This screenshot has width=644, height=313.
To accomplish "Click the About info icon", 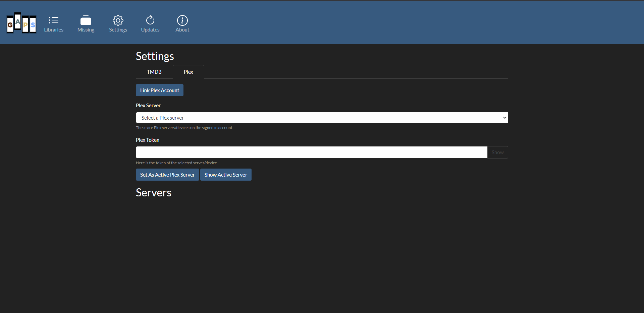I will (x=182, y=21).
